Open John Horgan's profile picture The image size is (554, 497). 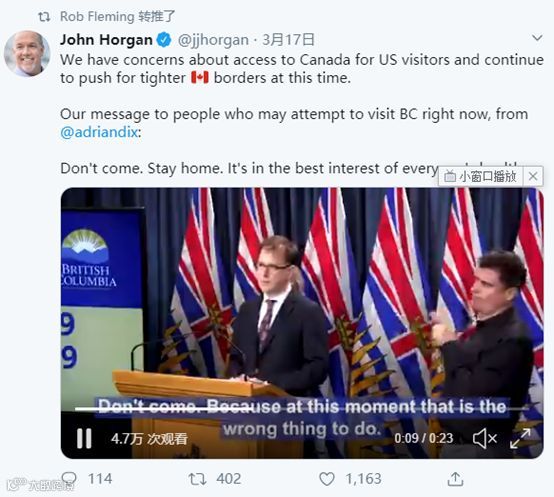27,54
